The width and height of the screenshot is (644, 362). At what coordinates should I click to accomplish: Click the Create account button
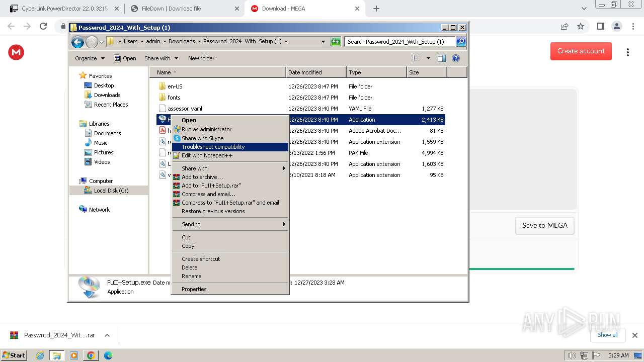click(581, 51)
